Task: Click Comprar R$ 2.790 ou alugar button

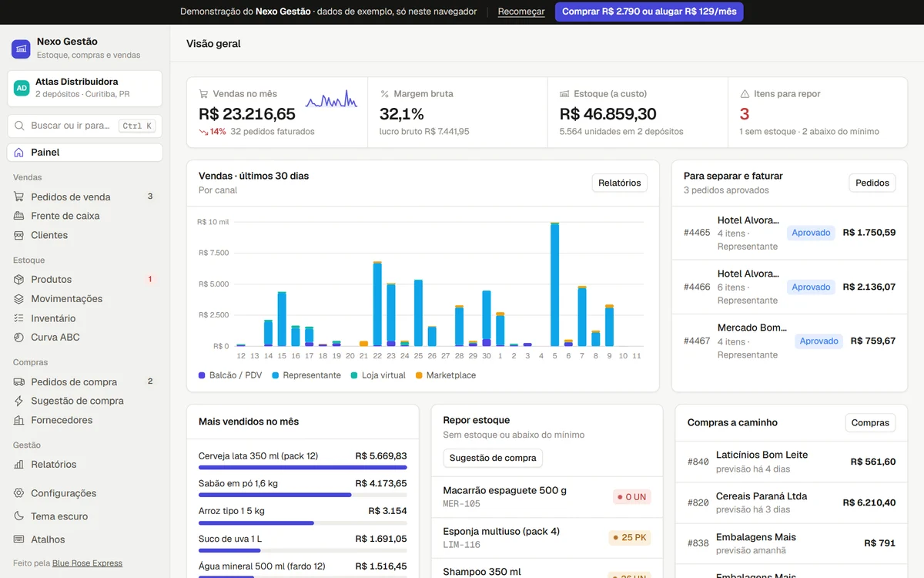Action: pyautogui.click(x=649, y=12)
